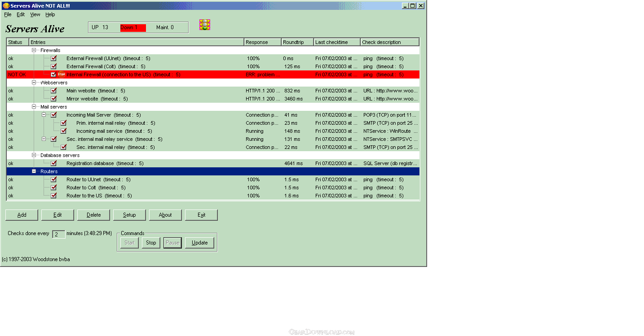This screenshot has width=644, height=336.
Task: Collapse the Routers group
Action: point(34,171)
